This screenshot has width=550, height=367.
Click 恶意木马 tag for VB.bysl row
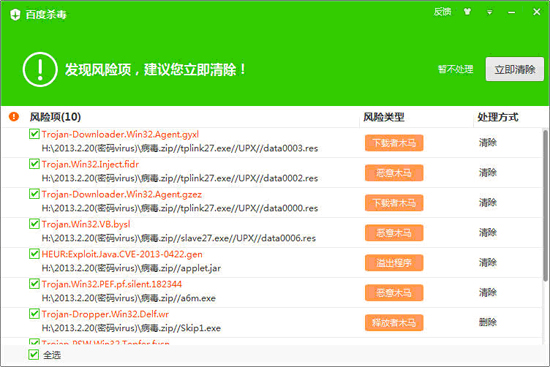(x=394, y=233)
